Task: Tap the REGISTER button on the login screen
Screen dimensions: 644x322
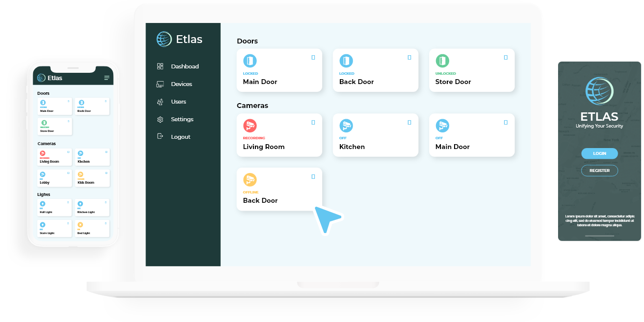Action: click(599, 170)
